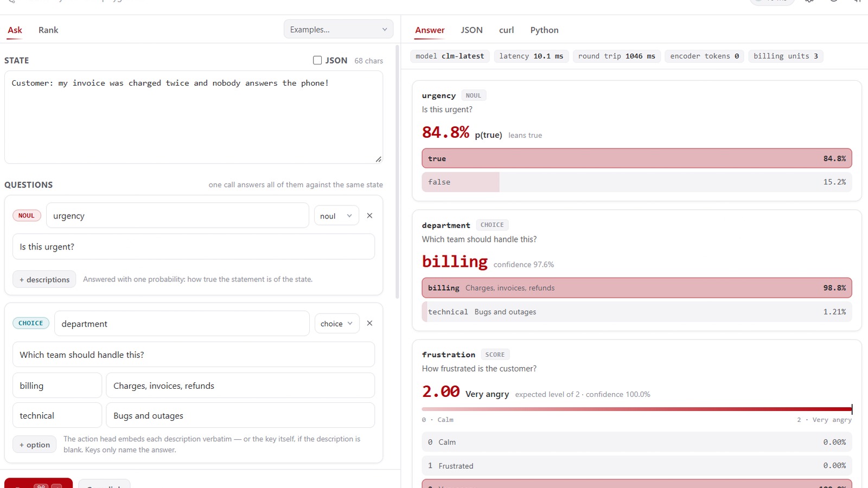Screen dimensions: 868x488
Task: Edit the 'Is this urgent?' prompt field
Action: point(194,247)
